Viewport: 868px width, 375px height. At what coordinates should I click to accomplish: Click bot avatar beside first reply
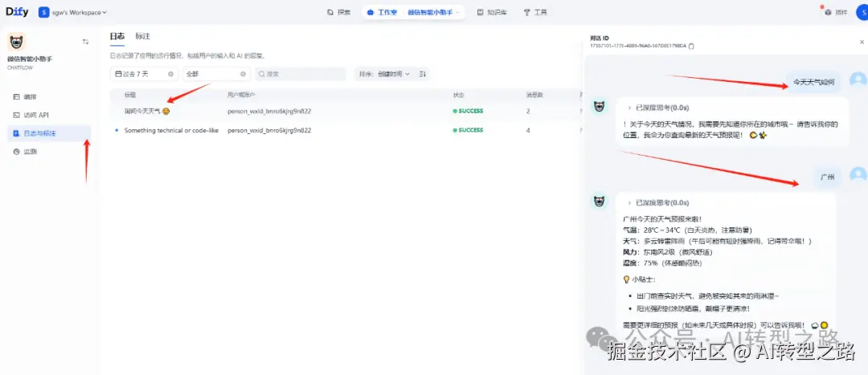(x=599, y=106)
